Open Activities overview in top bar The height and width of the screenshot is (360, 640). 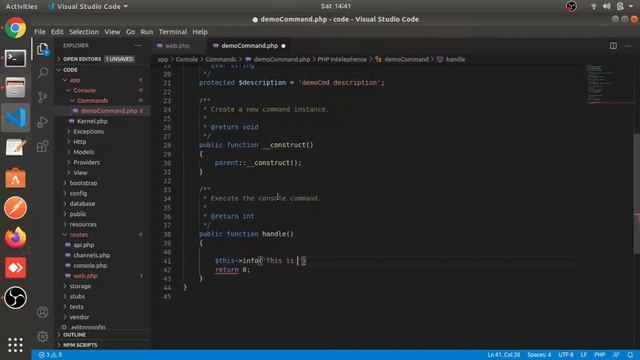point(21,7)
